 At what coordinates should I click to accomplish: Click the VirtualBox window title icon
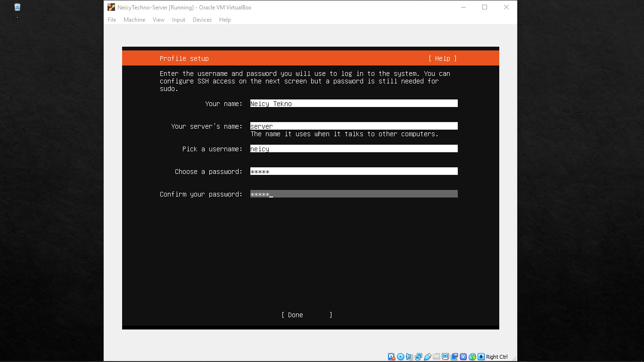click(111, 7)
